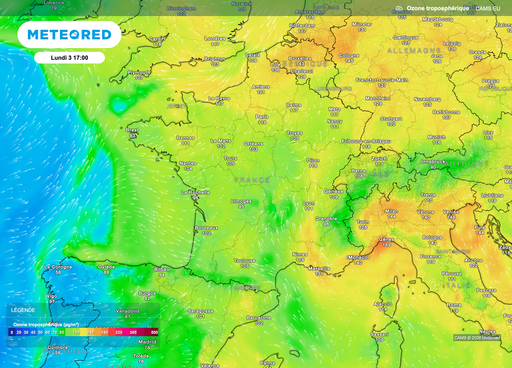Click the Leipzig city label
The image size is (512, 368).
coord(452,43)
